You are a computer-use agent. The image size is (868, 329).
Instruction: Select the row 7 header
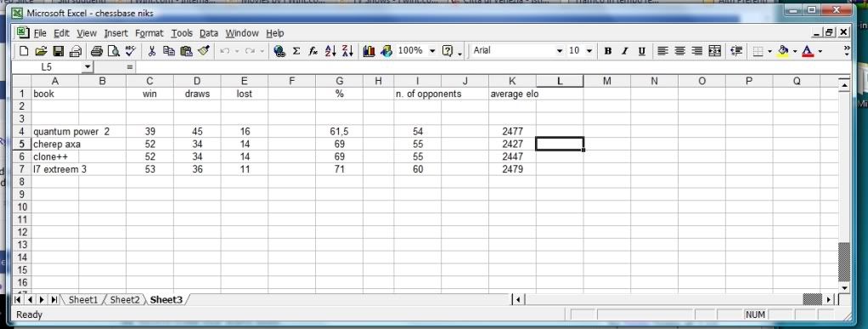22,169
